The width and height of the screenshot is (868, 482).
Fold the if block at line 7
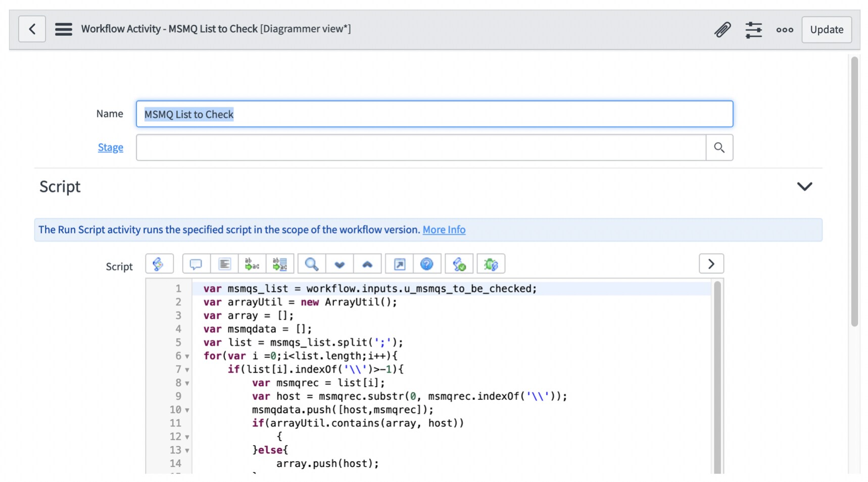tap(187, 370)
